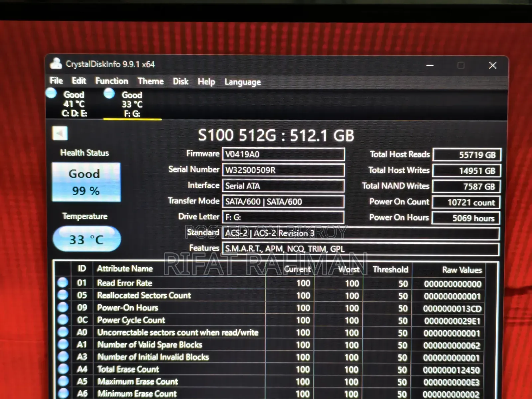Click status circle for Reallocated Sectors Count
The height and width of the screenshot is (399, 532).
click(63, 295)
